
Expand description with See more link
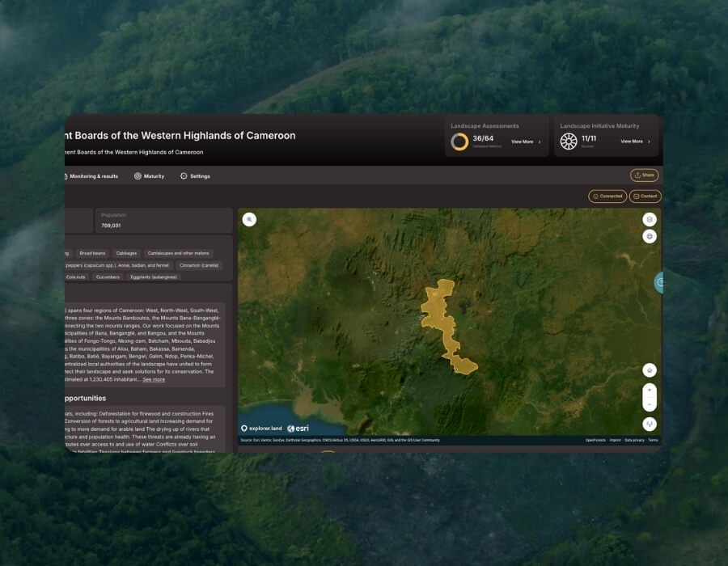[154, 379]
